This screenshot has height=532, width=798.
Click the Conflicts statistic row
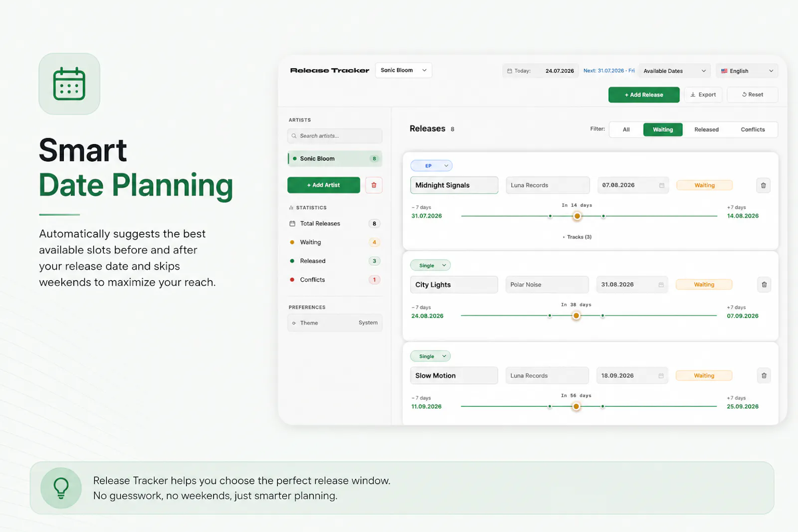click(335, 280)
